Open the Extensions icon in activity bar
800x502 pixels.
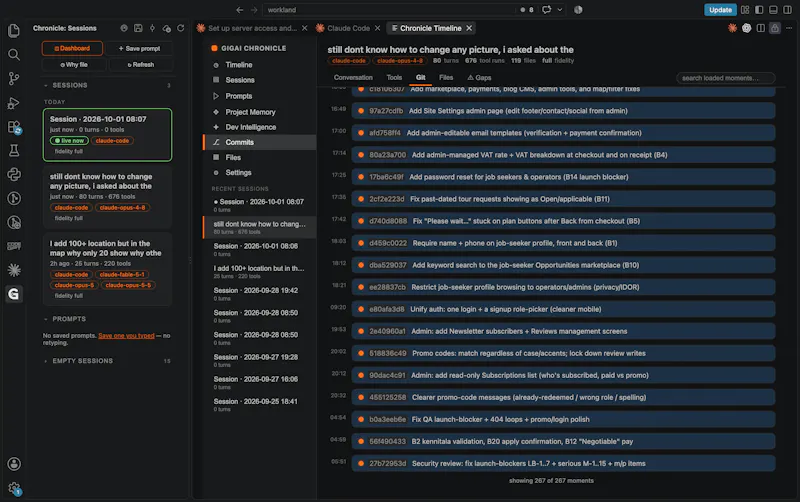click(14, 127)
